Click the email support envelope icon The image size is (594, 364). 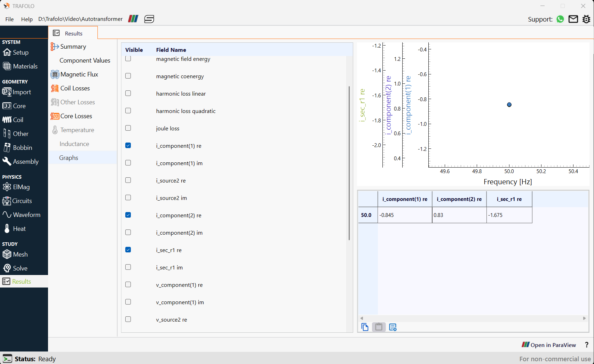tap(573, 19)
